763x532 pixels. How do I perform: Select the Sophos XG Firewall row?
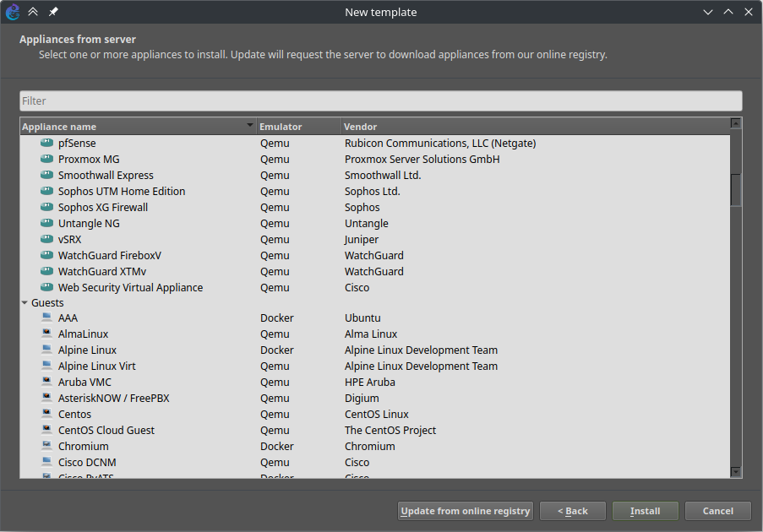coord(374,207)
